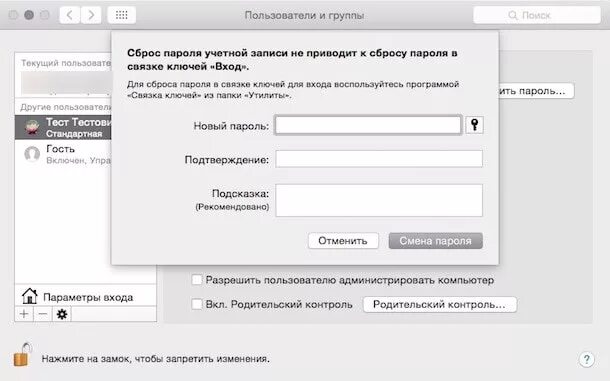Click the partially hidden password reset button
Viewport: 610px width, 381px height.
[x=536, y=91]
